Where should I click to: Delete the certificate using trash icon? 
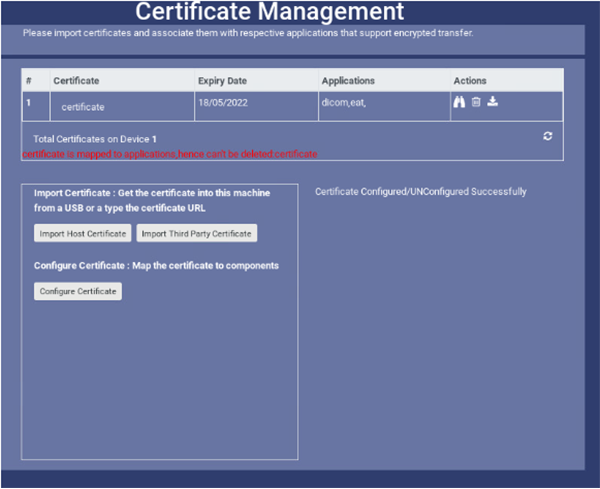tap(476, 102)
